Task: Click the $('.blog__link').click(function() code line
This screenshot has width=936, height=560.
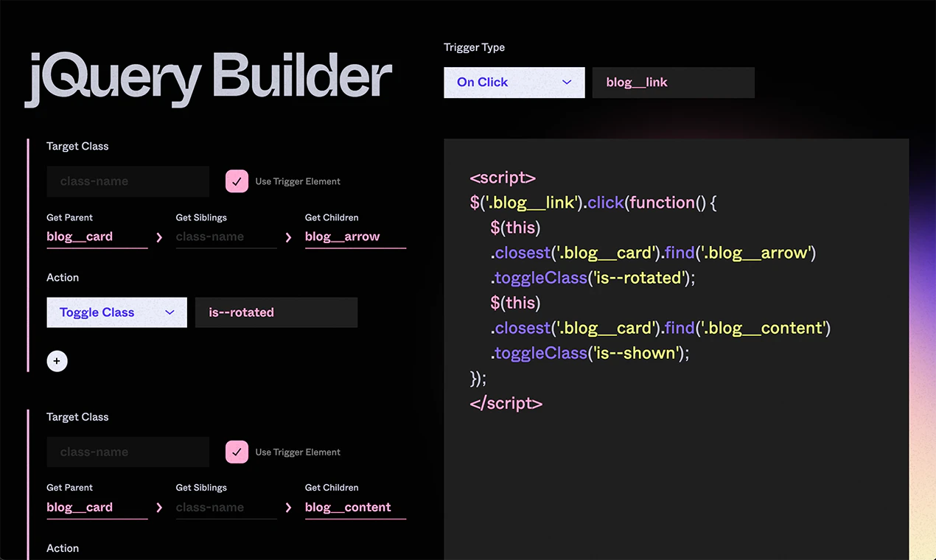Action: pos(593,203)
